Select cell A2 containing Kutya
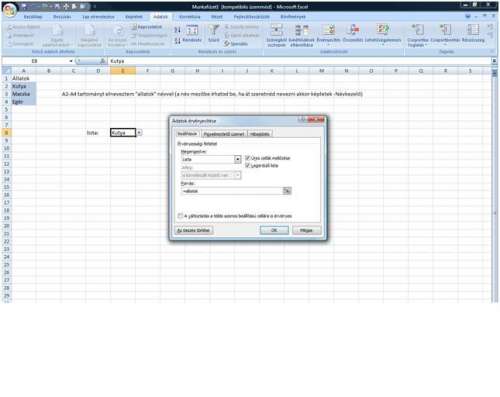500x397 pixels. coord(23,86)
